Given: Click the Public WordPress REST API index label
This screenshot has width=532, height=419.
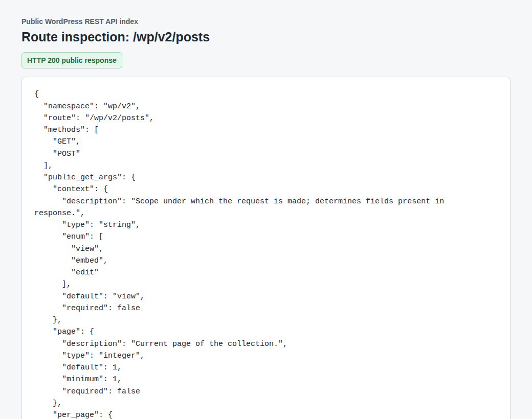Looking at the screenshot, I should click(80, 21).
